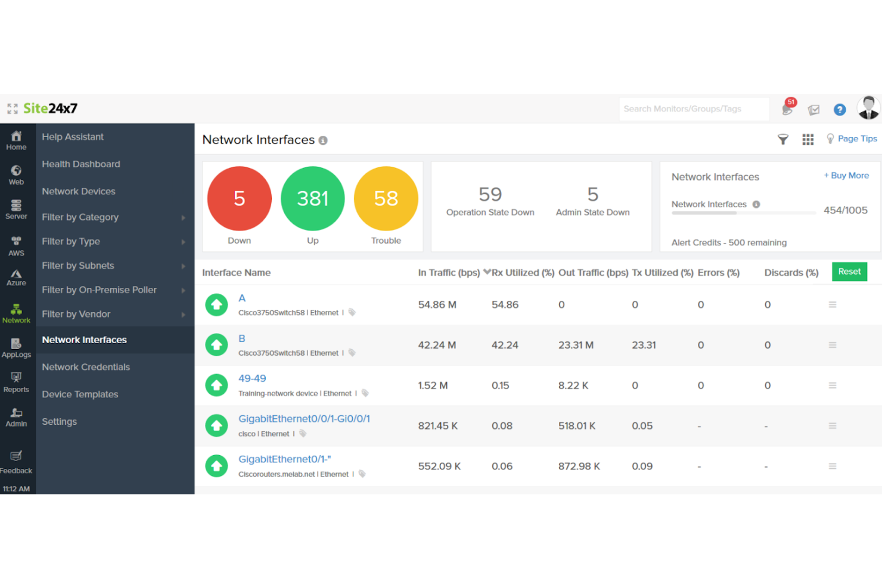The width and height of the screenshot is (882, 588).
Task: Click the notifications bell with 51 alerts
Action: 787,110
